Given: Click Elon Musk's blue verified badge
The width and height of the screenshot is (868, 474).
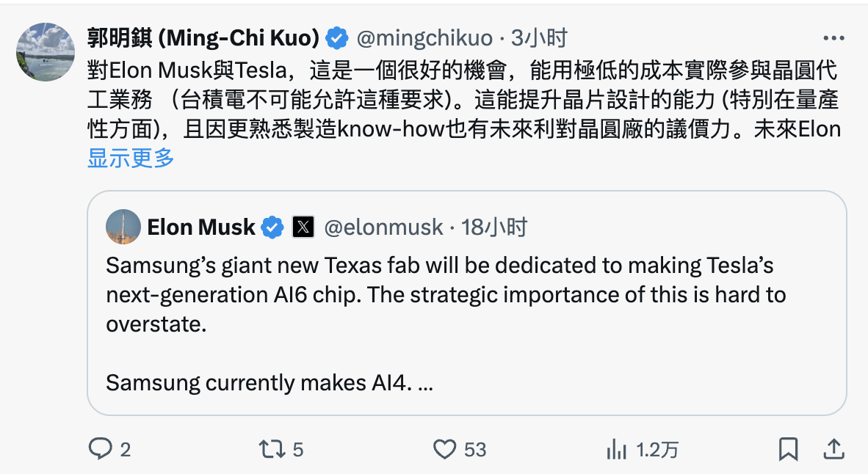Looking at the screenshot, I should click(x=272, y=227).
